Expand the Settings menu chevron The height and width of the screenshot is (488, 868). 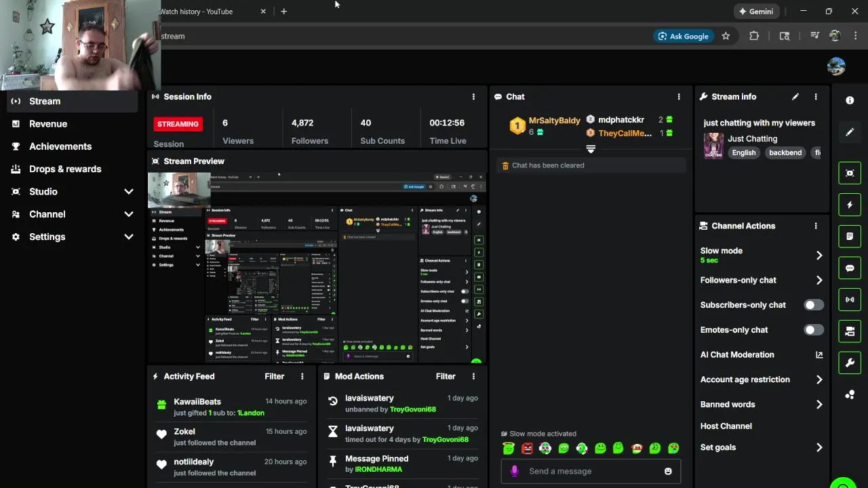[x=129, y=237]
